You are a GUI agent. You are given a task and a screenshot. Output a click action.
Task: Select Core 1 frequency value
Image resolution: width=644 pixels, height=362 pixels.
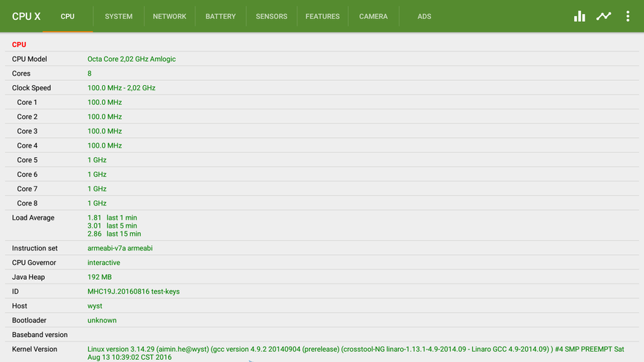coord(105,102)
